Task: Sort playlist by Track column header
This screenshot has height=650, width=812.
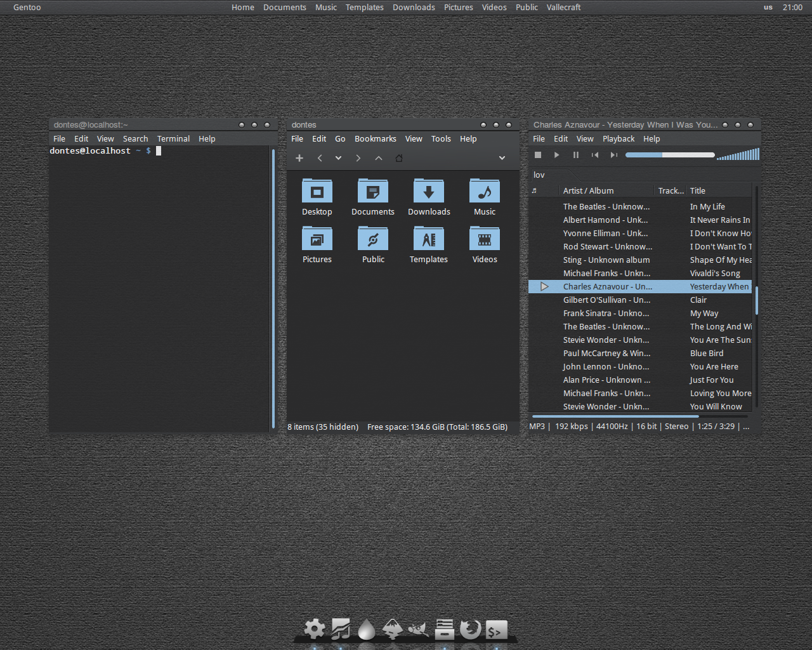Action: click(x=671, y=190)
